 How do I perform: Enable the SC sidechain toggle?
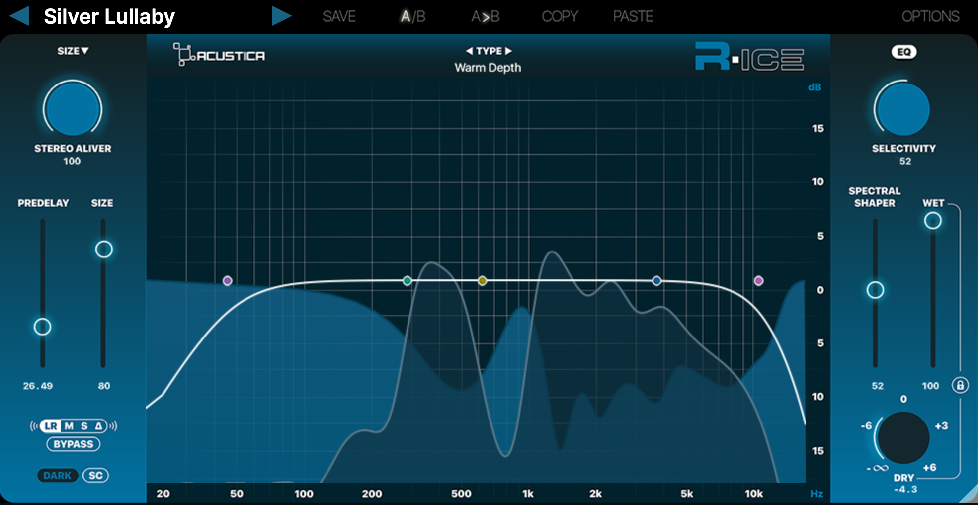coord(95,475)
